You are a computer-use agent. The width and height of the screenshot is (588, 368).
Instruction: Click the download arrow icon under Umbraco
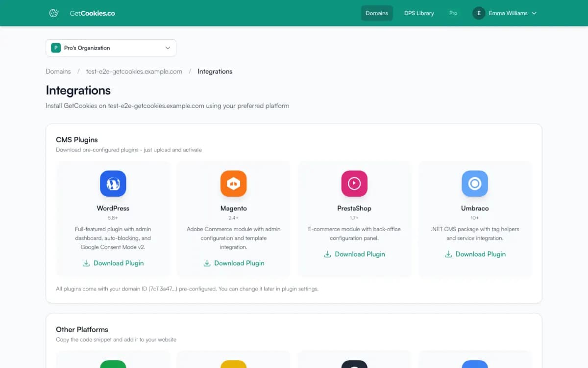pyautogui.click(x=448, y=254)
